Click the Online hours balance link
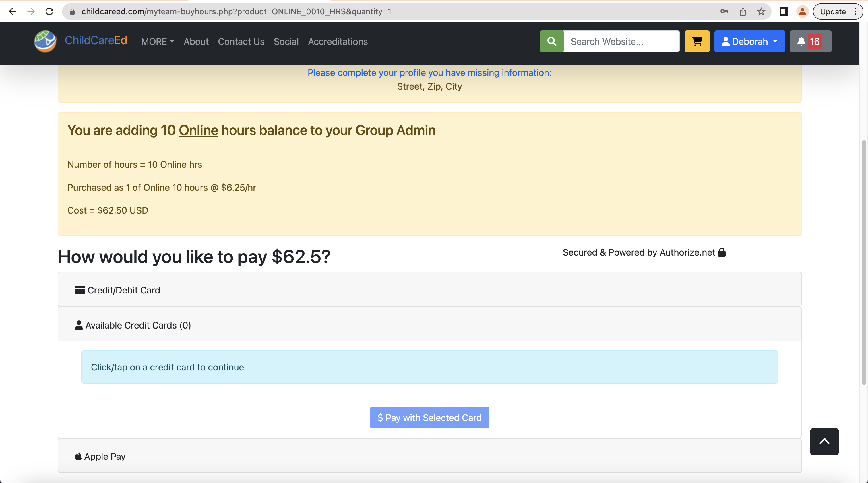This screenshot has height=483, width=868. 198,130
